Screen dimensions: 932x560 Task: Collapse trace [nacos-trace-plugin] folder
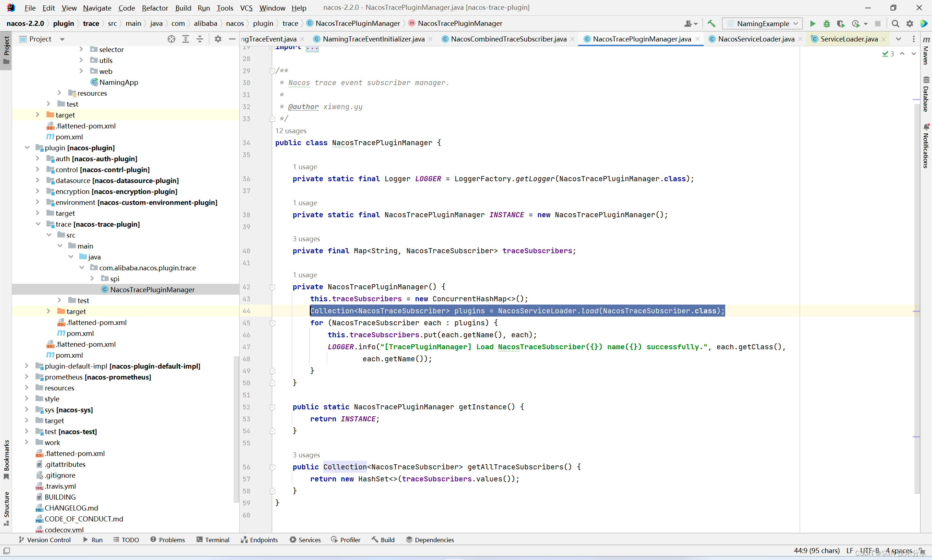pos(38,224)
